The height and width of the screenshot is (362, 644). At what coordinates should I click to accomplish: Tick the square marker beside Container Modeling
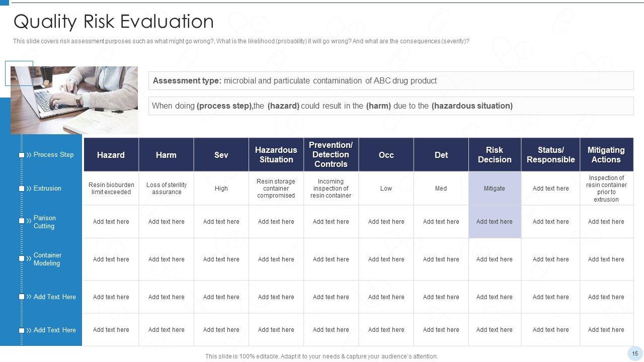(22, 258)
